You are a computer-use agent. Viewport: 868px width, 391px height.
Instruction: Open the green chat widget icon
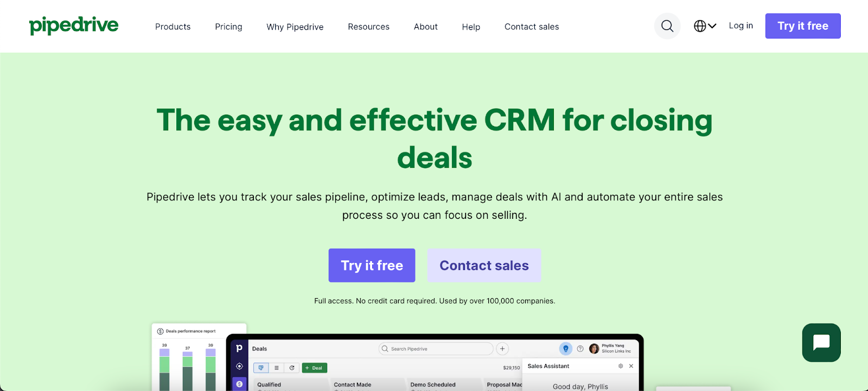coord(821,343)
